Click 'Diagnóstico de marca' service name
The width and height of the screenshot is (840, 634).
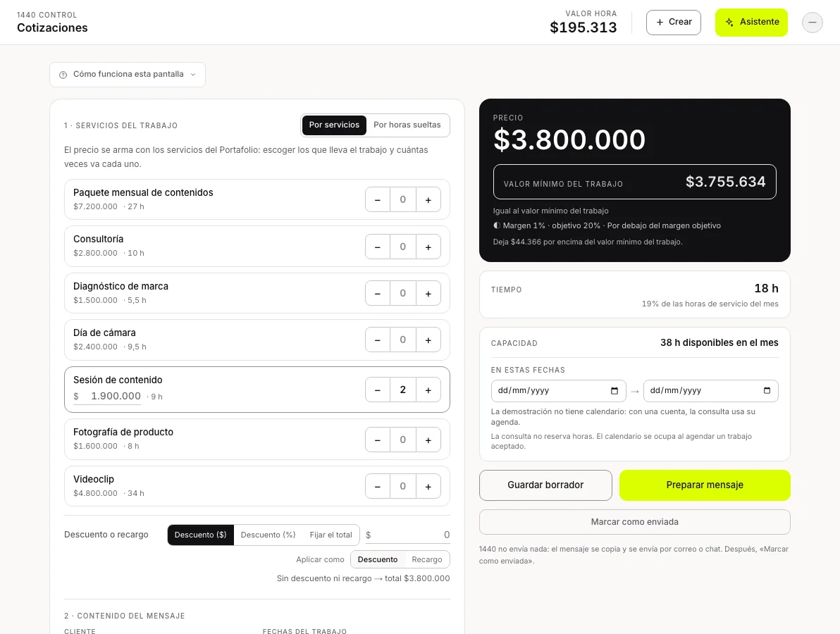click(121, 287)
